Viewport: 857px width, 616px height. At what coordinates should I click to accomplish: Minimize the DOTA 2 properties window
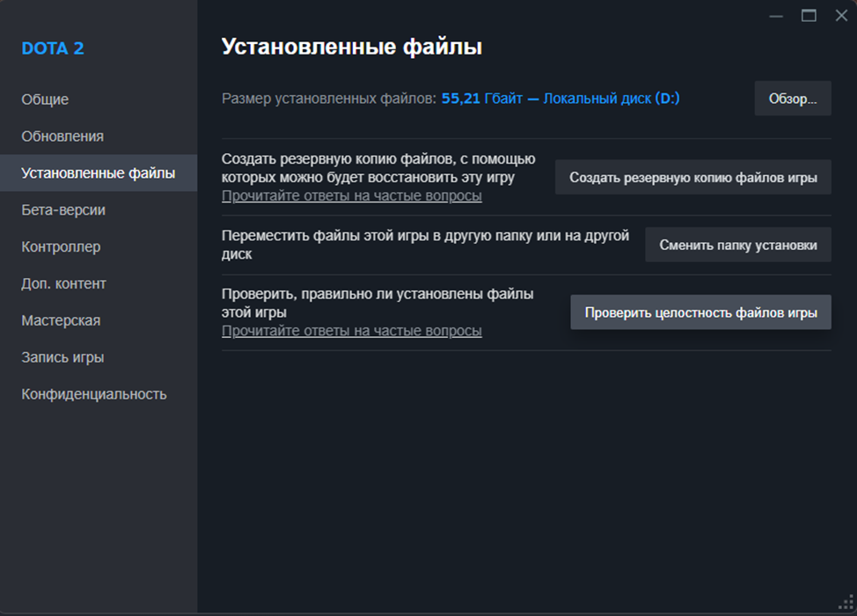(x=775, y=16)
